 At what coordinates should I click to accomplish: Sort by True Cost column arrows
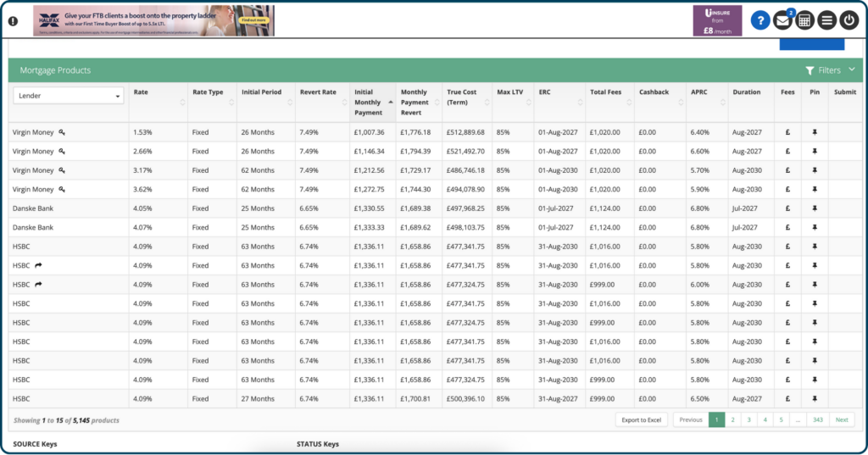coord(487,103)
